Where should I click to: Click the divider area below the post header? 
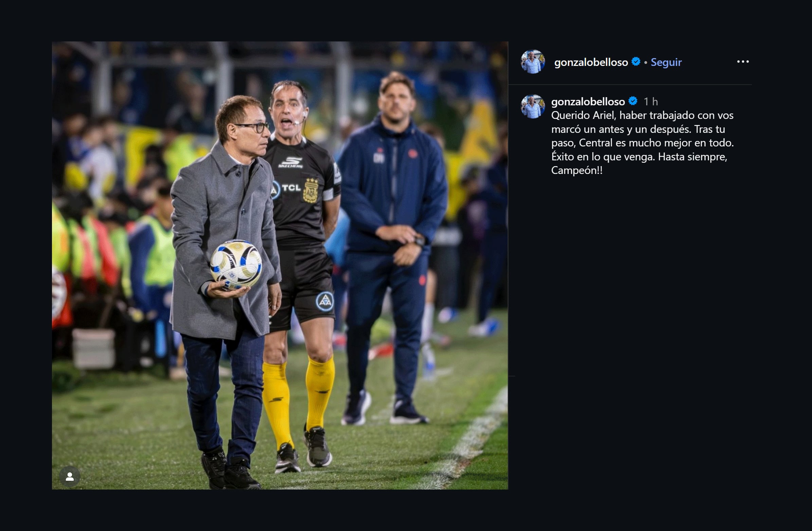[x=631, y=85]
